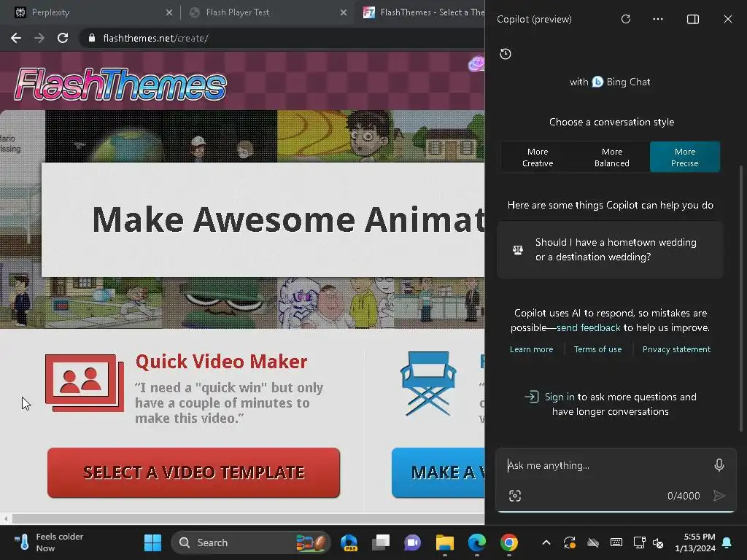Image resolution: width=747 pixels, height=560 pixels.
Task: Click the add screenshot icon
Action: pos(515,496)
